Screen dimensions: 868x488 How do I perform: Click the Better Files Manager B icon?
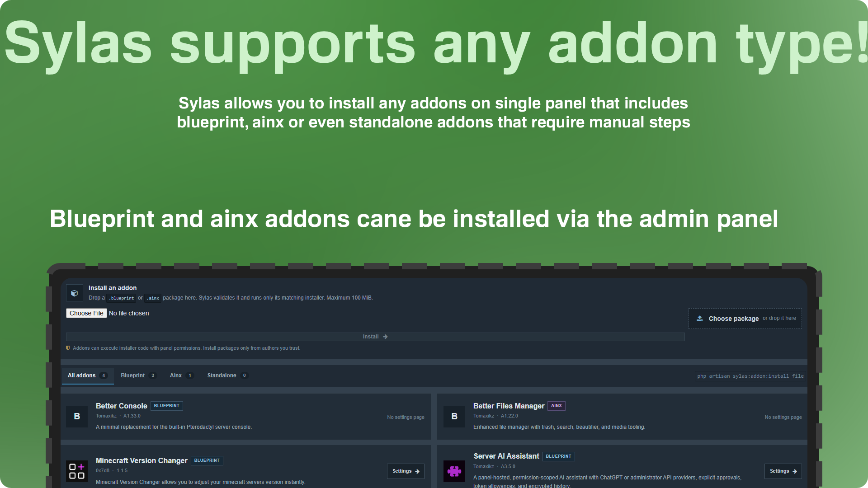pyautogui.click(x=454, y=416)
